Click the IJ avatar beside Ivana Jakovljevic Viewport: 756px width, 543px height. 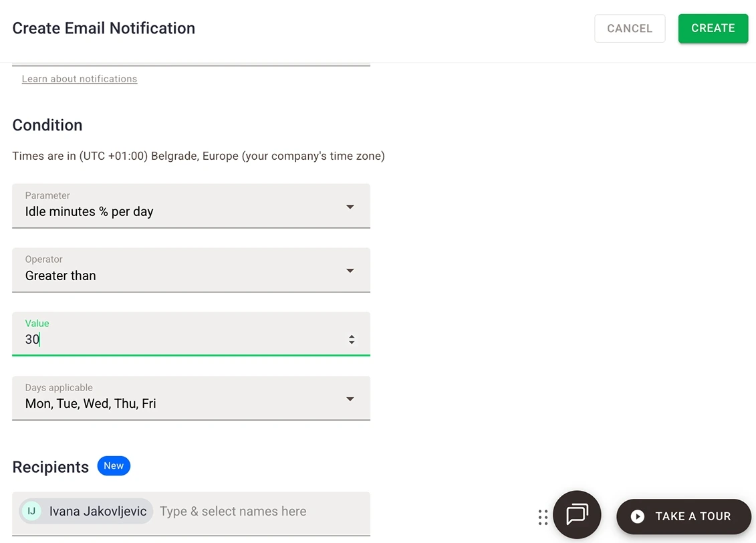click(31, 511)
